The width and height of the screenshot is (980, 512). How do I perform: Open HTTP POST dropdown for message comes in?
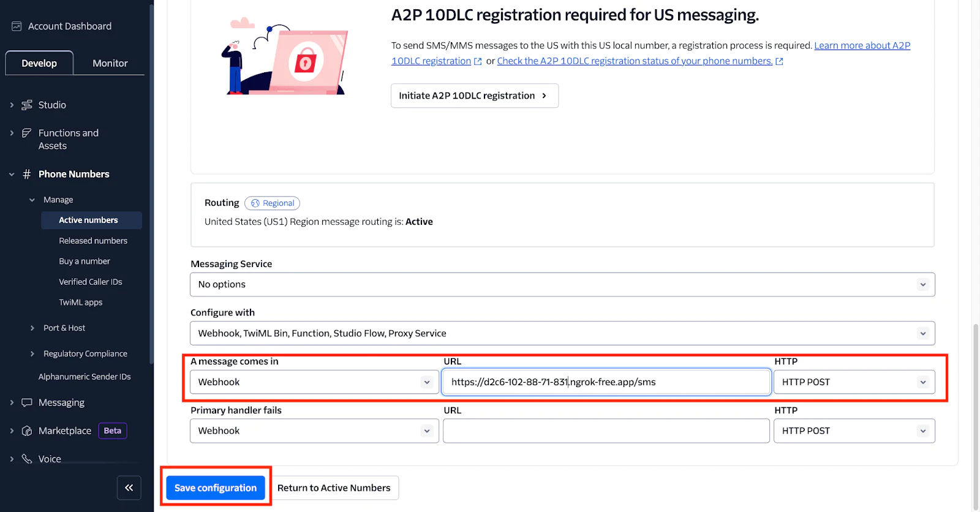pos(854,382)
